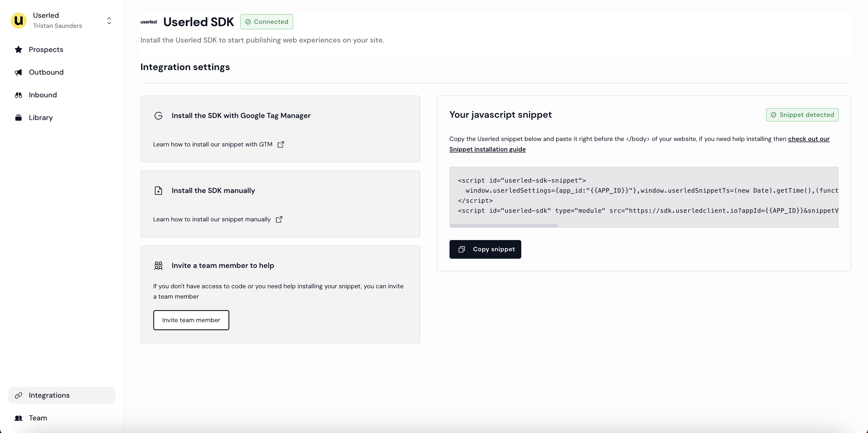
Task: Open the GTM install external link icon
Action: 281,144
